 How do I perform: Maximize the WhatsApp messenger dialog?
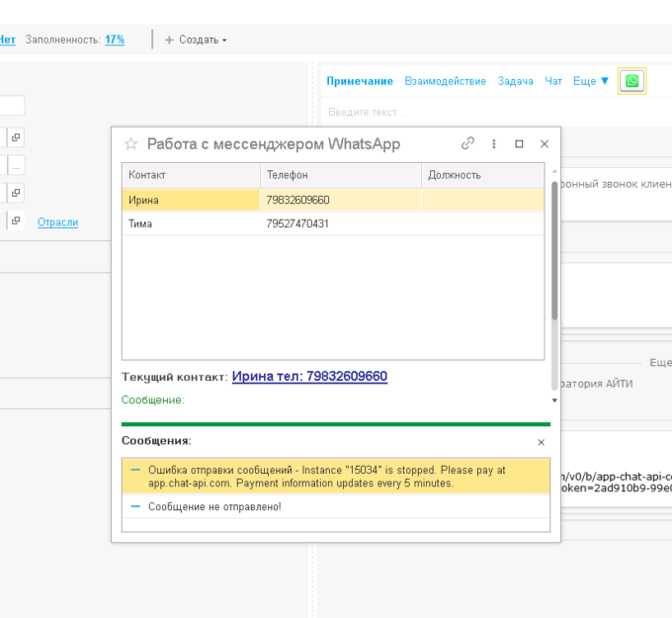tap(519, 143)
